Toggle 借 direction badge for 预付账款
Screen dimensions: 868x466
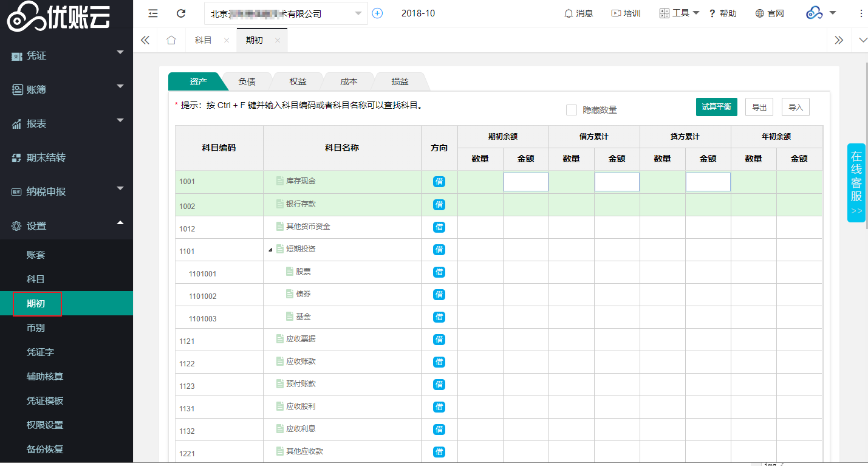click(439, 385)
